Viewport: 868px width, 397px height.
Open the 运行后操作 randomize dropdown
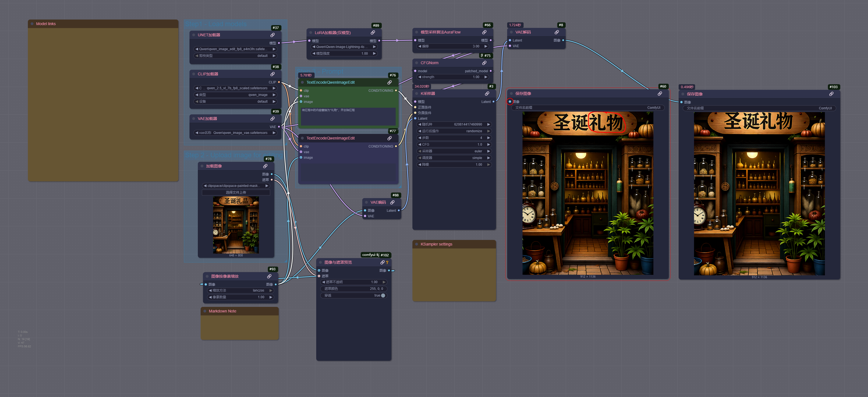coord(454,131)
